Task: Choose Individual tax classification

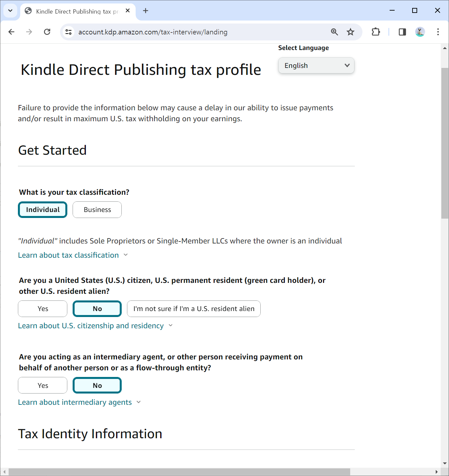Action: click(43, 210)
